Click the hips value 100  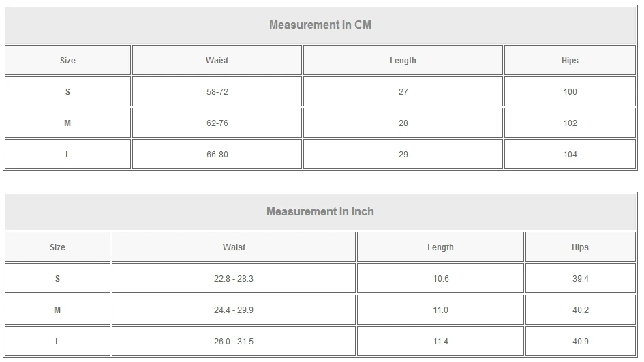[x=570, y=92]
